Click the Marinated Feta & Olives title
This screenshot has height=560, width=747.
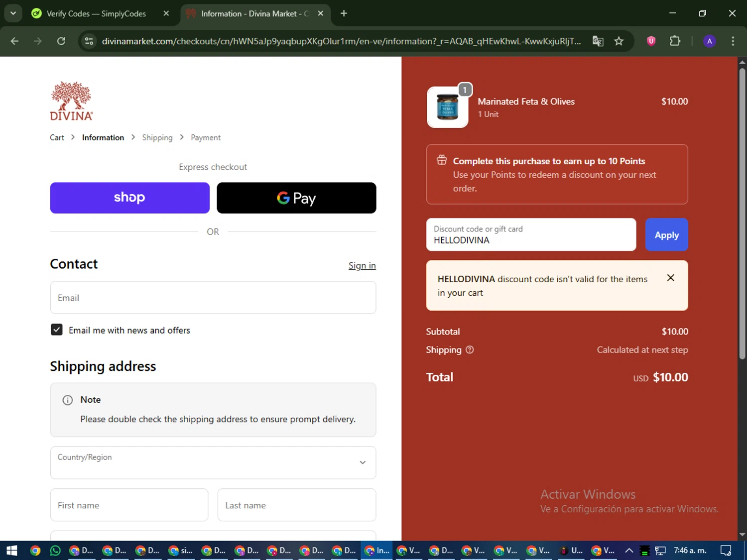(x=526, y=102)
